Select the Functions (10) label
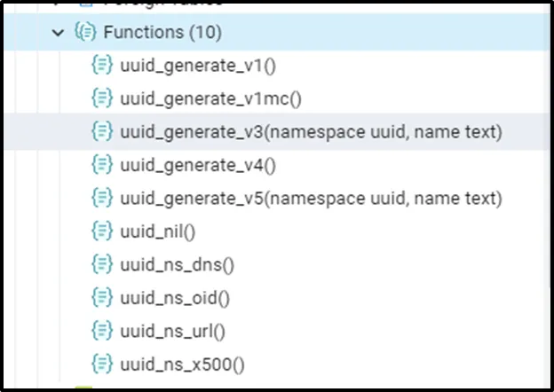554x392 pixels. pyautogui.click(x=162, y=33)
